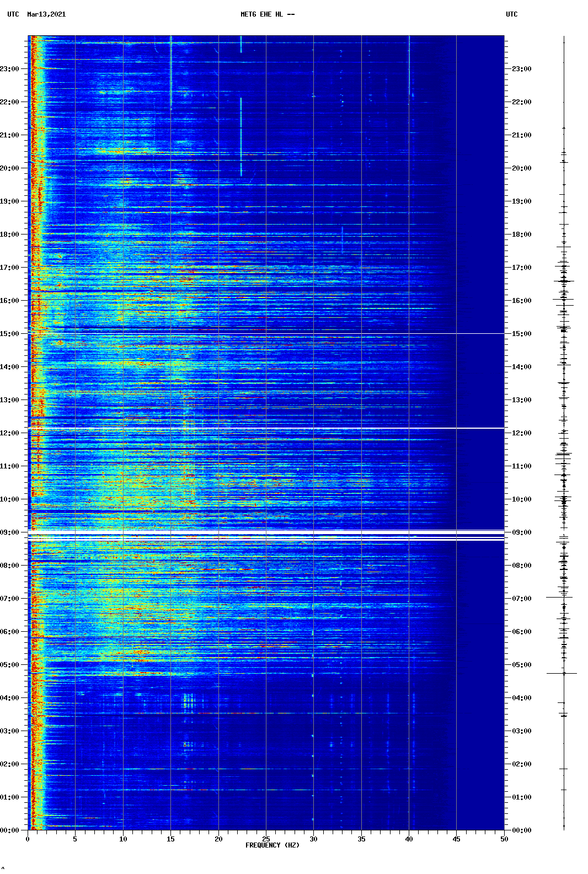This screenshot has width=588, height=874.
Task: Click the 12:00 time label on right axis
Action: [x=521, y=433]
